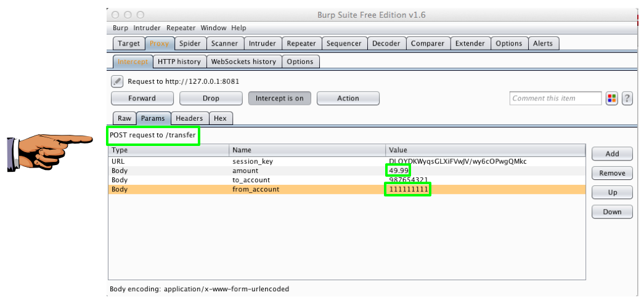
Task: Click the 49.99 amount value cell
Action: (486, 171)
